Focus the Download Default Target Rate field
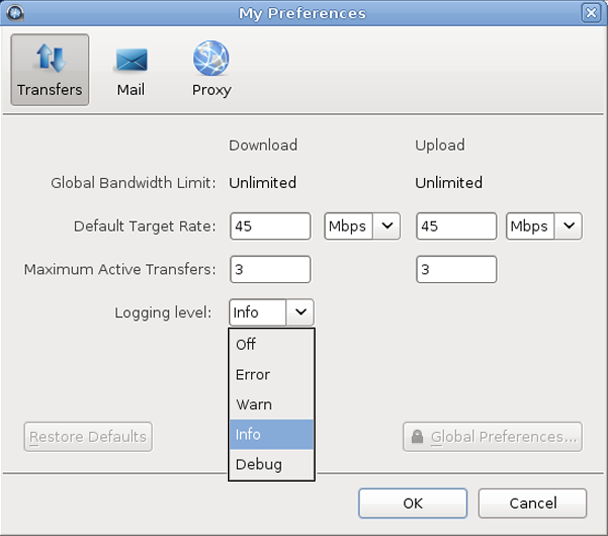The image size is (608, 536). pyautogui.click(x=270, y=226)
